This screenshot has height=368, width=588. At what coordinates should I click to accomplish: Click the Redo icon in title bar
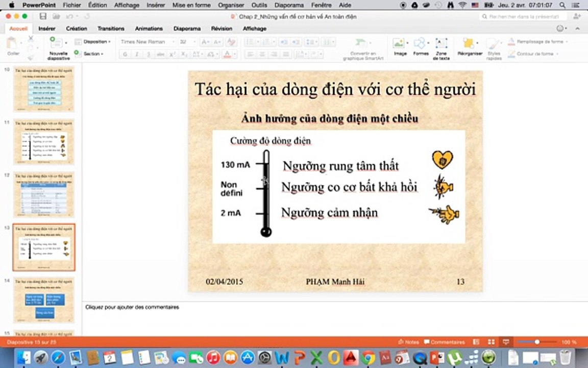click(x=87, y=16)
